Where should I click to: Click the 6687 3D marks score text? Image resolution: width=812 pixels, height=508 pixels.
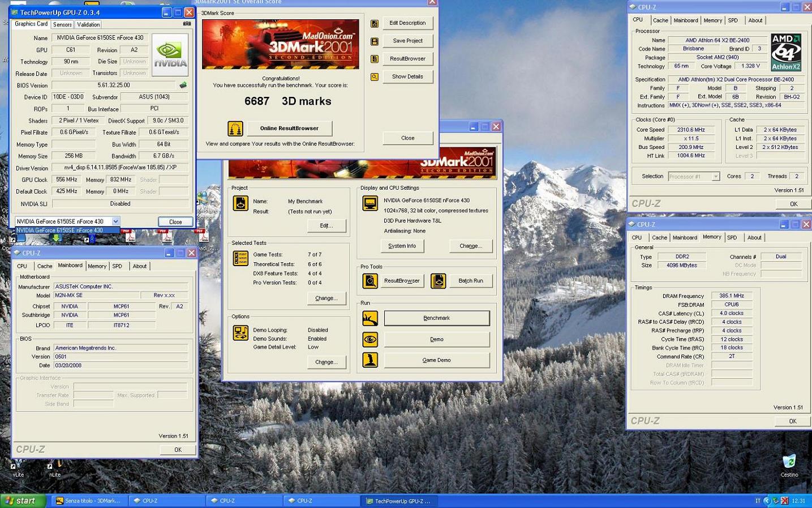click(x=288, y=101)
